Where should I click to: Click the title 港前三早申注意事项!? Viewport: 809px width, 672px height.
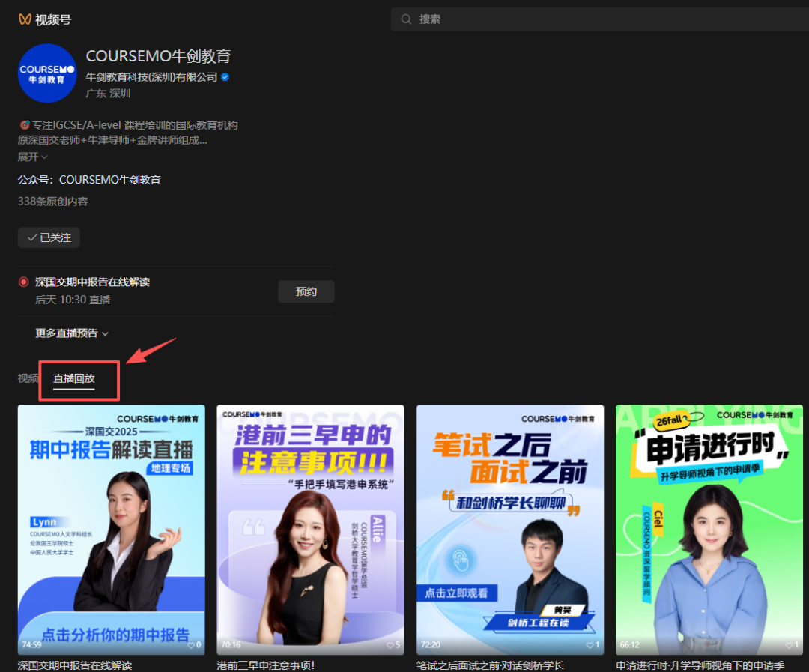pyautogui.click(x=266, y=665)
